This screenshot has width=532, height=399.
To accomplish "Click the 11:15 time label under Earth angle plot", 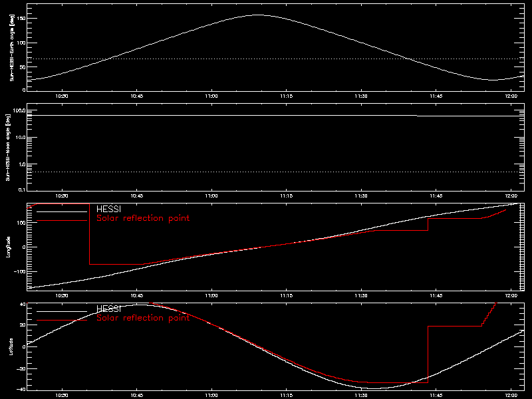I will [287, 96].
